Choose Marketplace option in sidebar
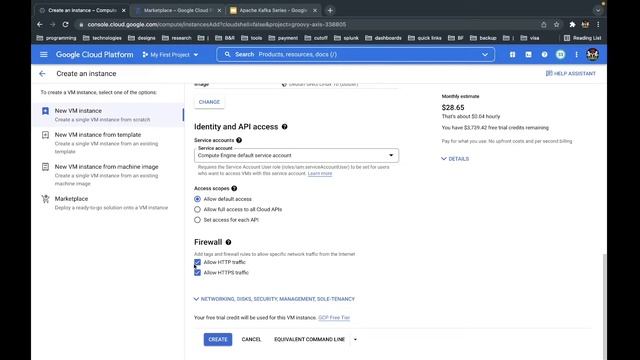640x360 pixels. [x=108, y=203]
